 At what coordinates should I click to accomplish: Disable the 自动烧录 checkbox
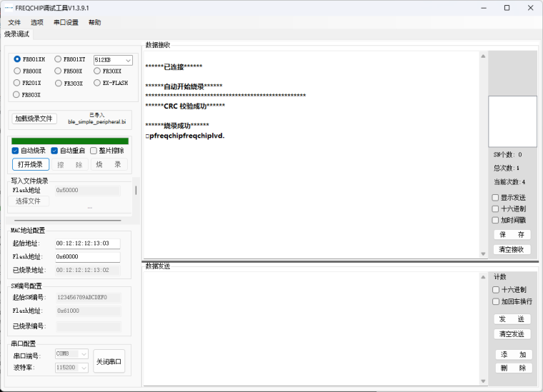[x=16, y=151]
